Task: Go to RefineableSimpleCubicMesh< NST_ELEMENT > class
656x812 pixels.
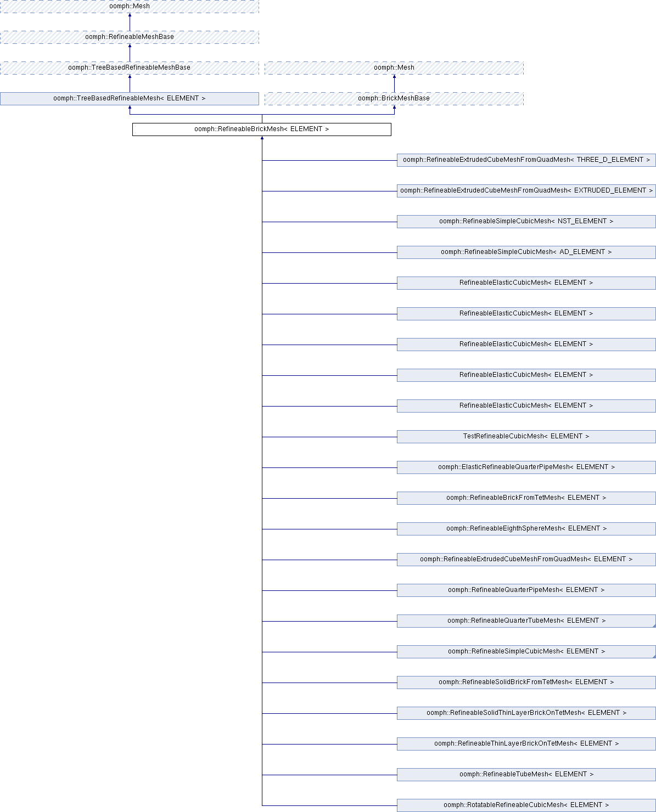Action: coord(526,221)
